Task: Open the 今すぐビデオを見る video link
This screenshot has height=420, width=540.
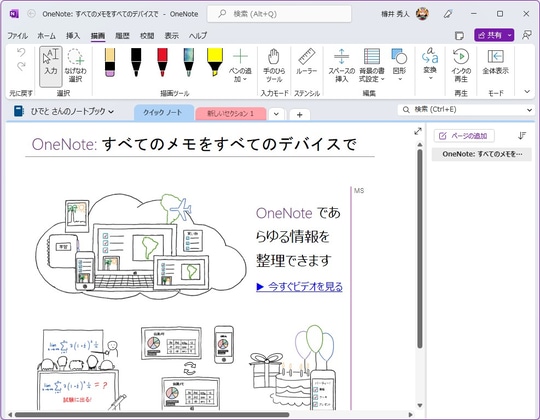Action: click(x=300, y=286)
